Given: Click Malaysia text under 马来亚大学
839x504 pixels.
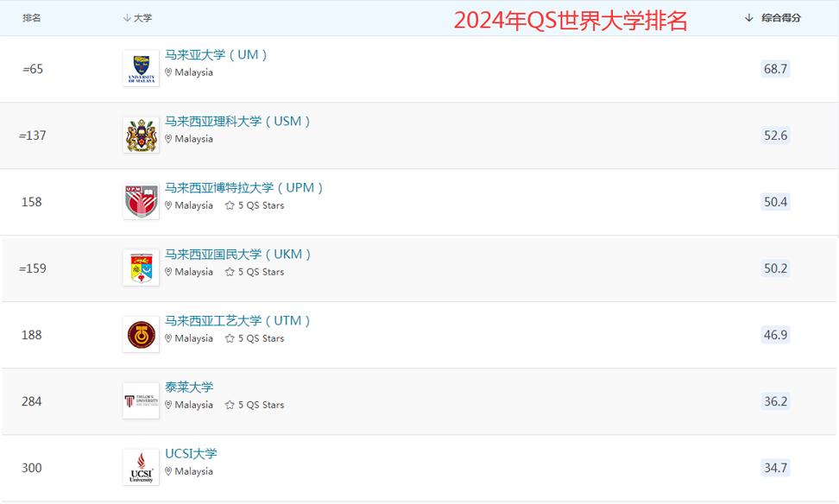Looking at the screenshot, I should tap(193, 72).
